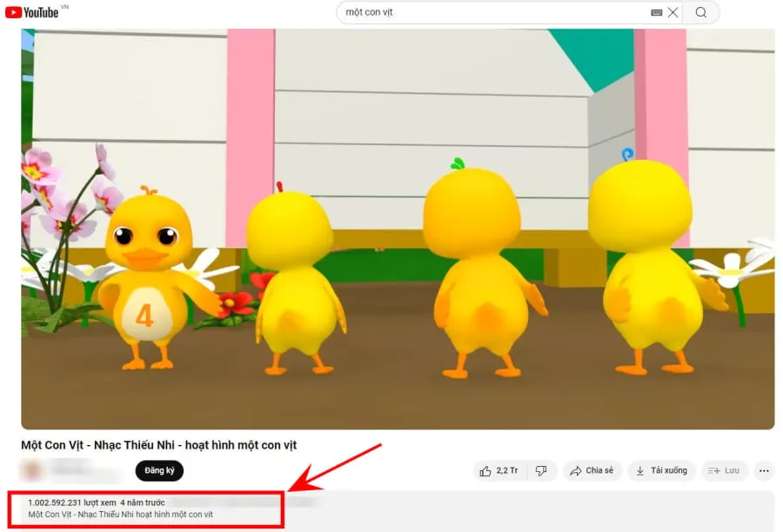Viewport: 783px width, 532px height.
Task: Like the video with the thumbs-up icon
Action: [x=499, y=470]
